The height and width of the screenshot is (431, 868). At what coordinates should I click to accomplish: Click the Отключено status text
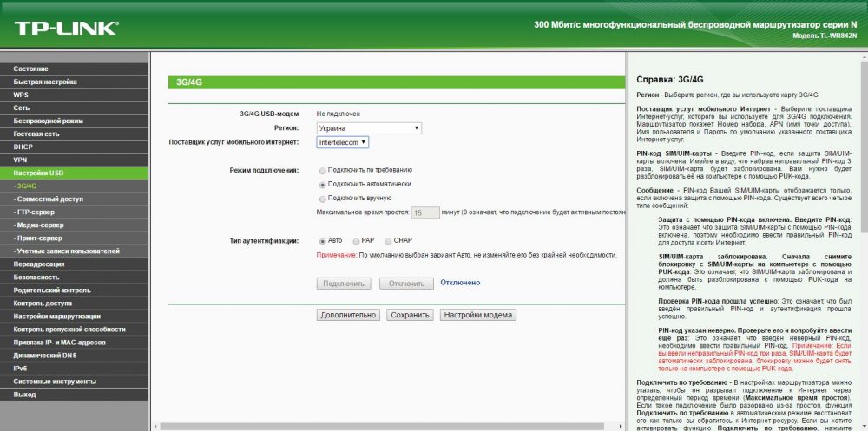pos(460,283)
